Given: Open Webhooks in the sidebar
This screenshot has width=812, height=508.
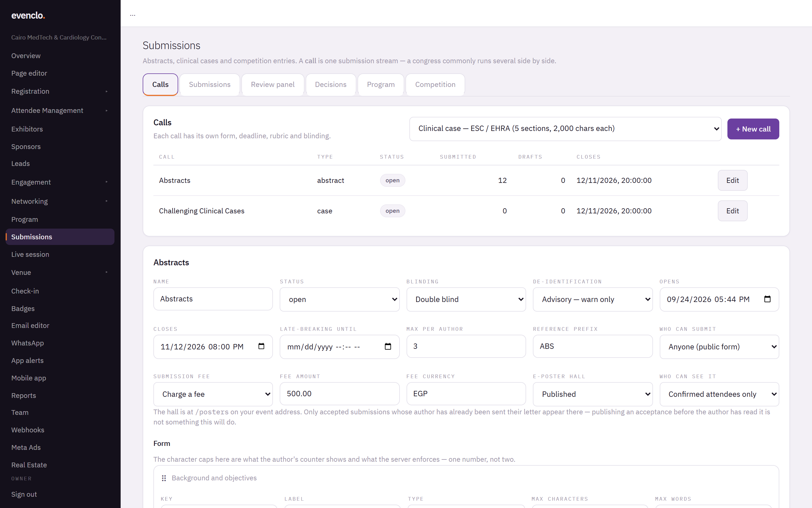Looking at the screenshot, I should point(60,430).
